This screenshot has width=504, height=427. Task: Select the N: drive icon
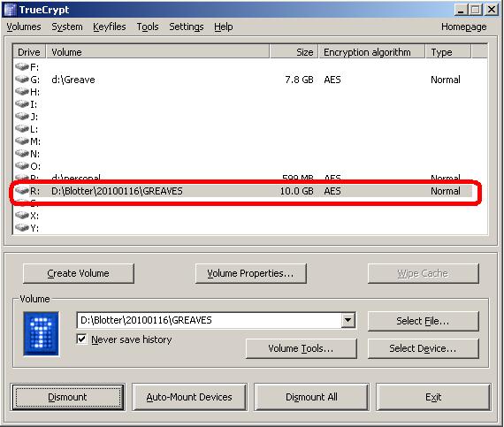(x=22, y=153)
